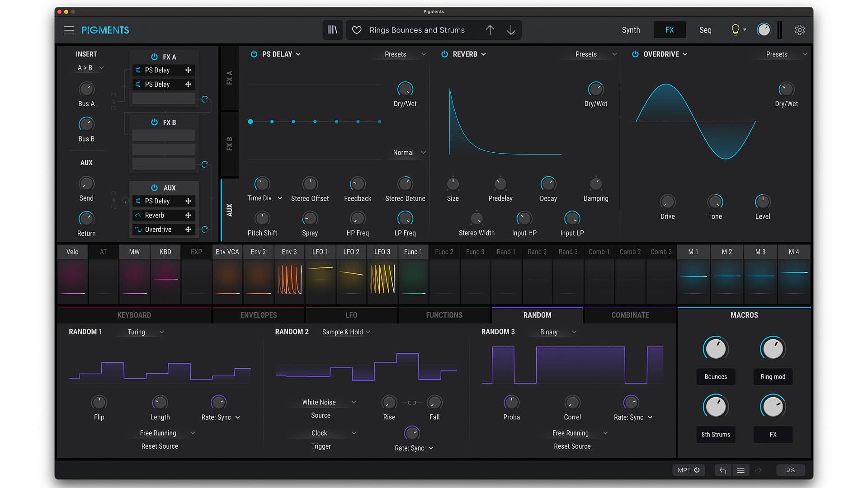Select the LFO 3 modulation source thumbnail
The image size is (868, 488).
point(382,278)
